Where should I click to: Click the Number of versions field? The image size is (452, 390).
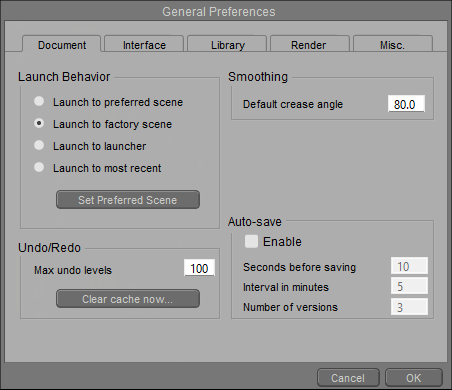409,307
